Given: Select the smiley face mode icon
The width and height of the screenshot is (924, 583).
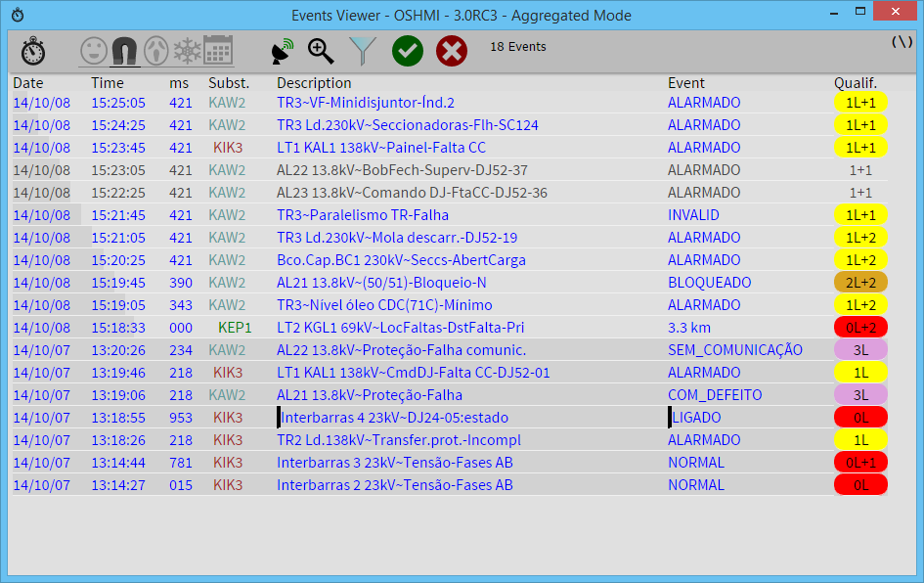Looking at the screenshot, I should click(94, 51).
